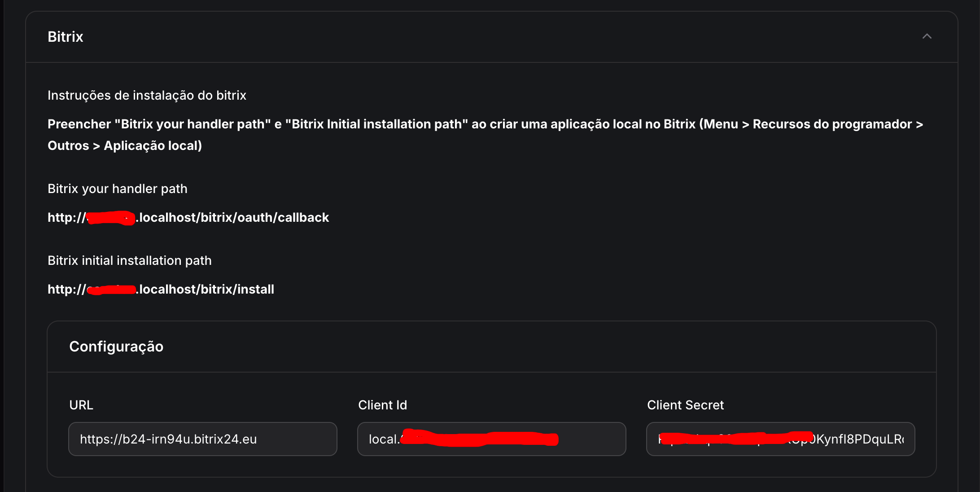Click the Configuração heading
The height and width of the screenshot is (492, 980).
tap(116, 347)
